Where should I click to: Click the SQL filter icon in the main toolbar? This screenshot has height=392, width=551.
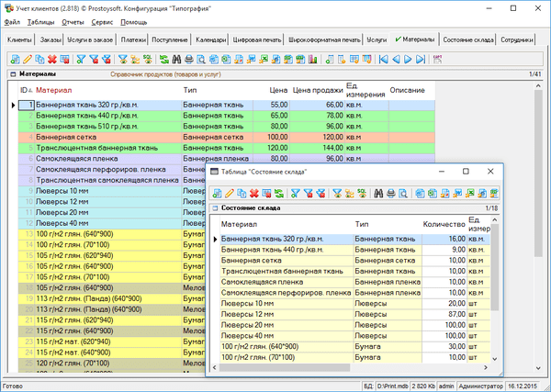[x=148, y=60]
